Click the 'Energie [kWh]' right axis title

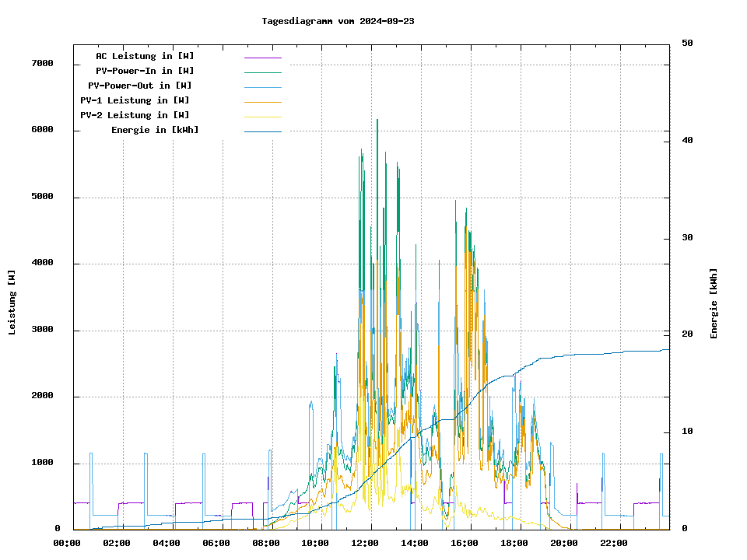pos(714,303)
